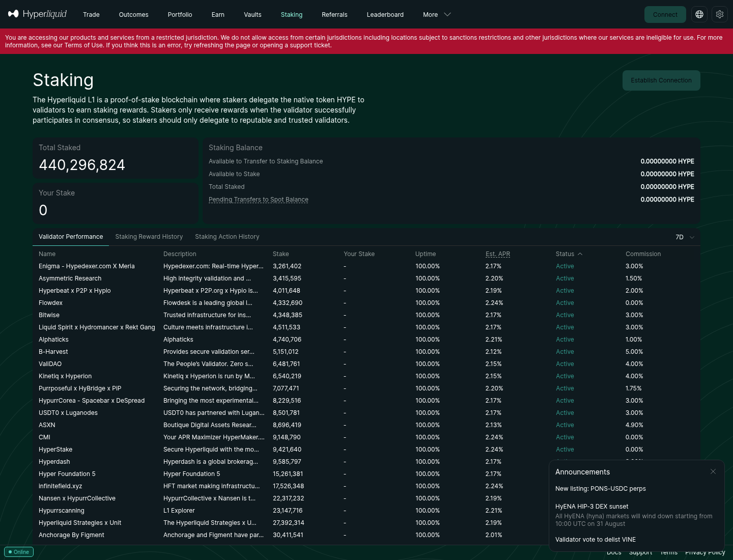The image size is (733, 560).
Task: Open the settings gear menu
Action: pos(720,14)
